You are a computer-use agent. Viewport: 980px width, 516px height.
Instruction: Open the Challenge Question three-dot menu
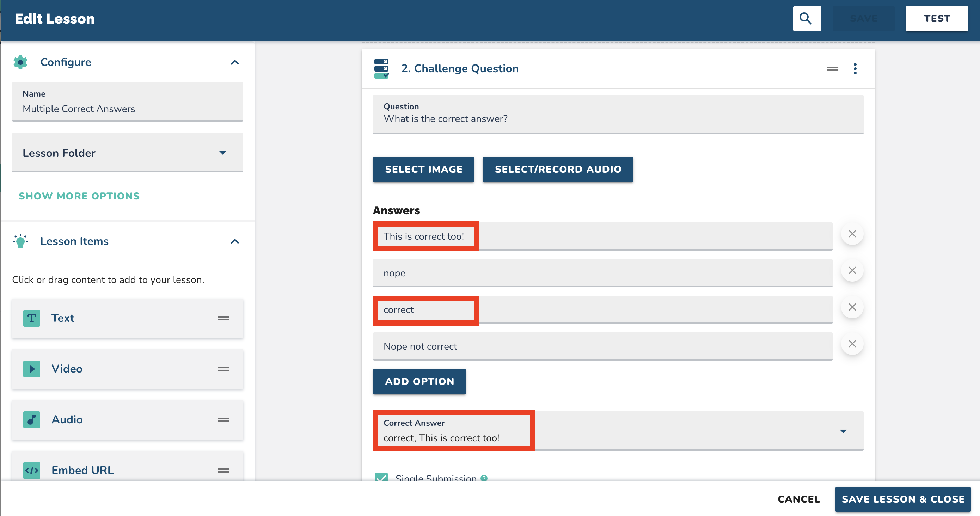pos(855,69)
